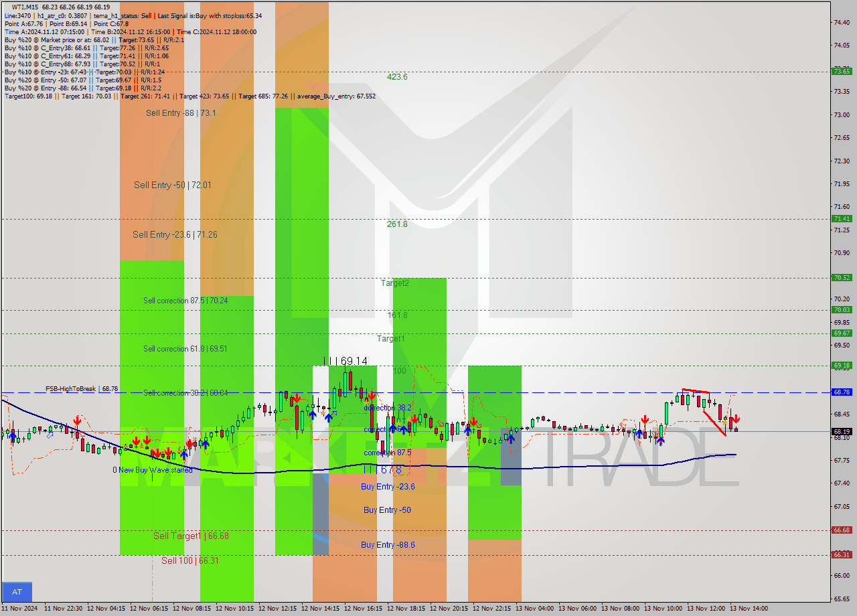This screenshot has width=857, height=616.
Task: Select the current price 68.19 tag
Action: pos(842,432)
